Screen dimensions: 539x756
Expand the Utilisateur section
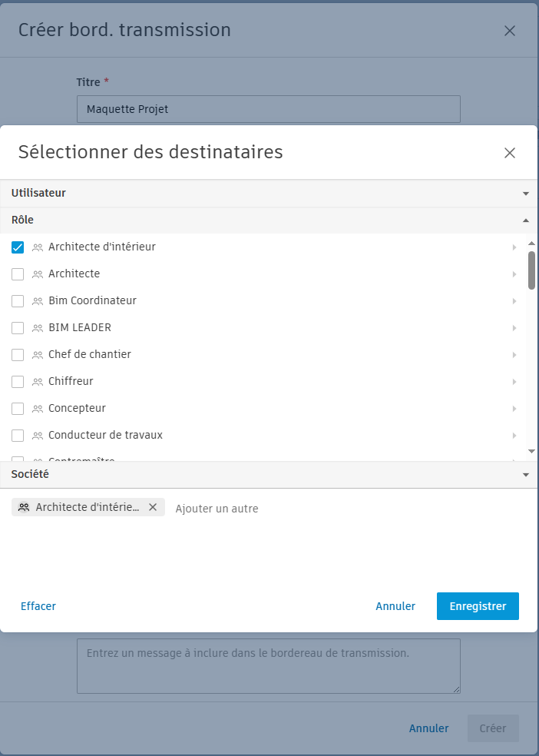[x=526, y=194]
